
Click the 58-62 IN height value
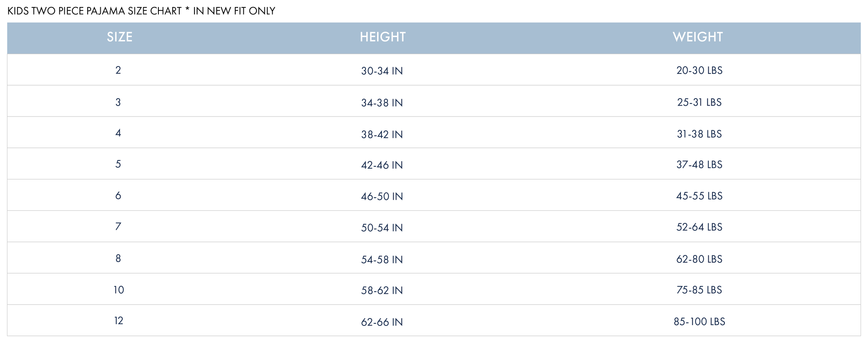382,290
